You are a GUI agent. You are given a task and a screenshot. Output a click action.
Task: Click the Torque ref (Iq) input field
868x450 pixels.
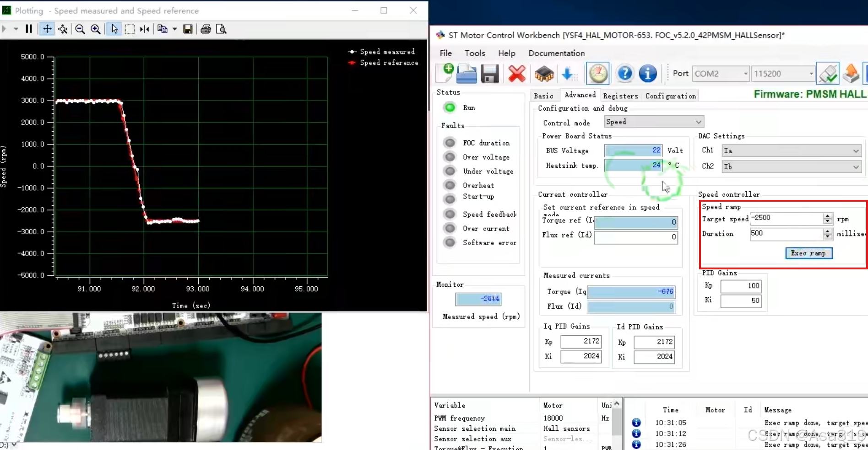636,222
